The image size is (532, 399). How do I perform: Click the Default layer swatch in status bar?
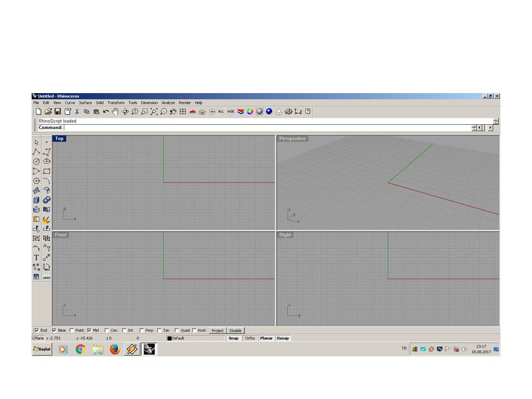[x=170, y=338]
